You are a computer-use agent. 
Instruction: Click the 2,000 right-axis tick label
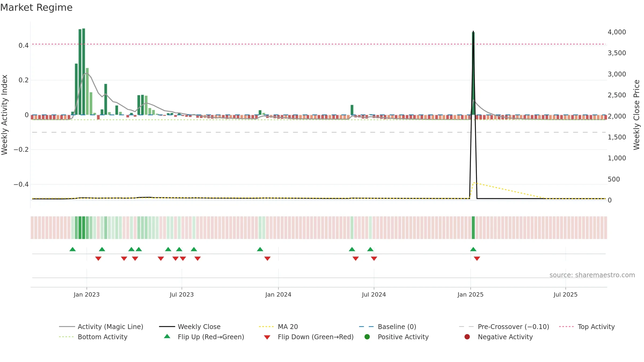tap(617, 116)
